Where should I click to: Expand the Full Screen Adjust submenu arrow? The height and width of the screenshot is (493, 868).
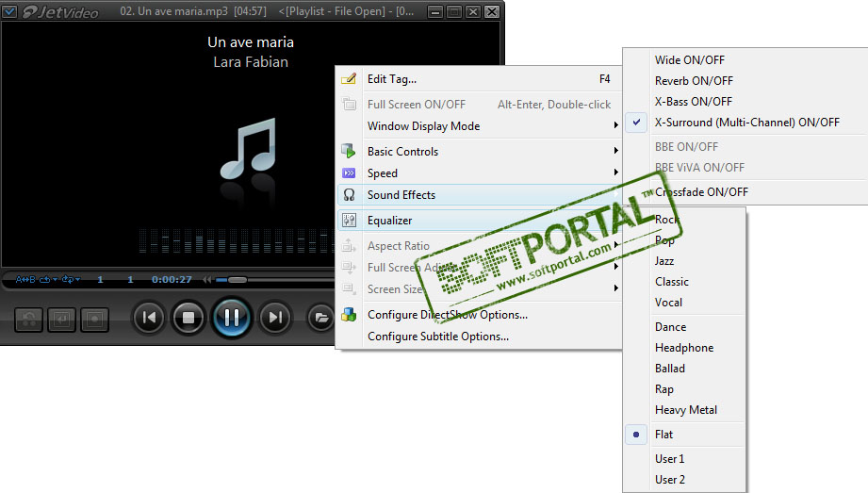[615, 267]
